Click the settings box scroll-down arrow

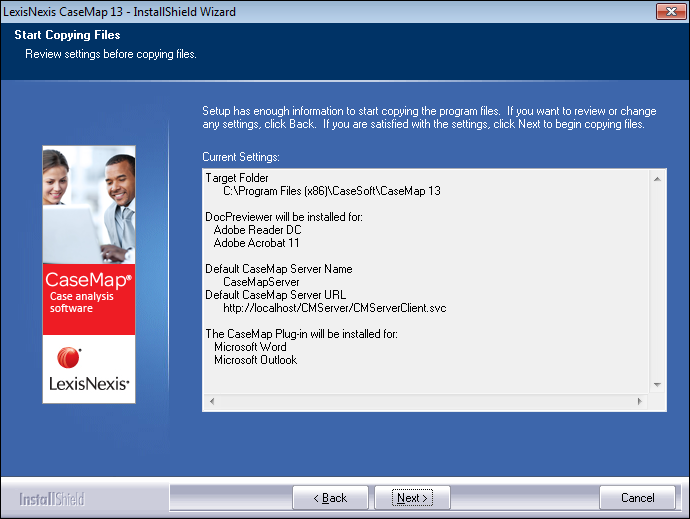click(658, 384)
